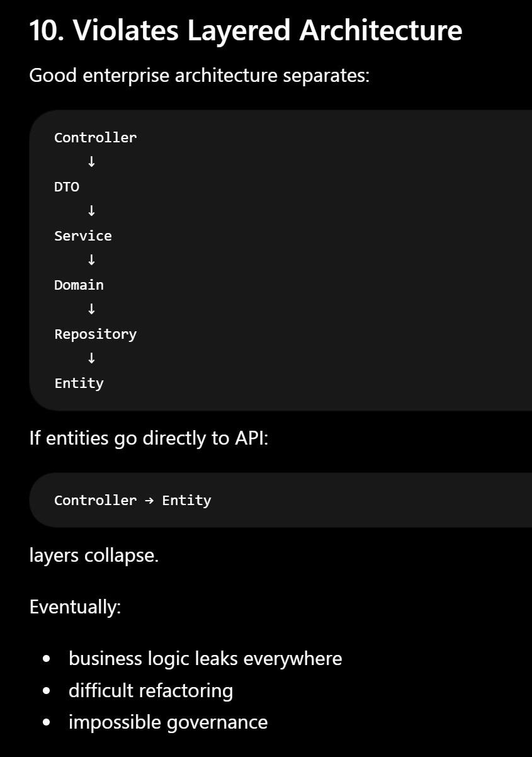Select the Domain line in the code block
The height and width of the screenshot is (757, 532).
79,285
